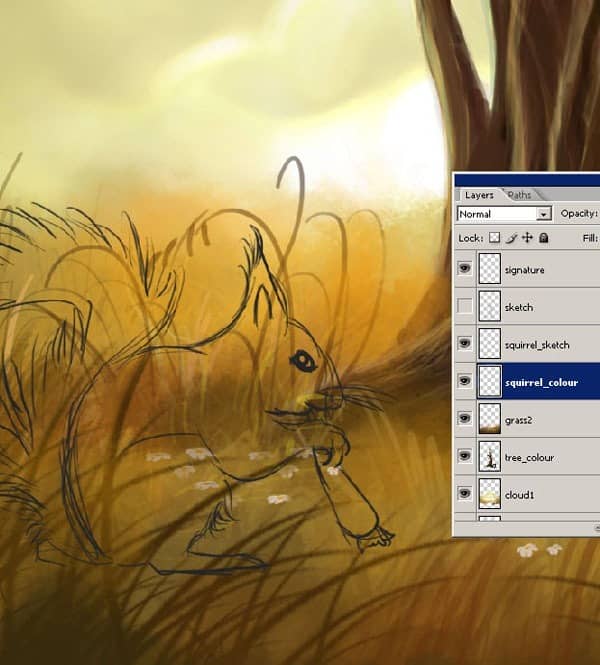Click the Opacity label in Layers panel
This screenshot has width=600, height=665.
pyautogui.click(x=580, y=213)
